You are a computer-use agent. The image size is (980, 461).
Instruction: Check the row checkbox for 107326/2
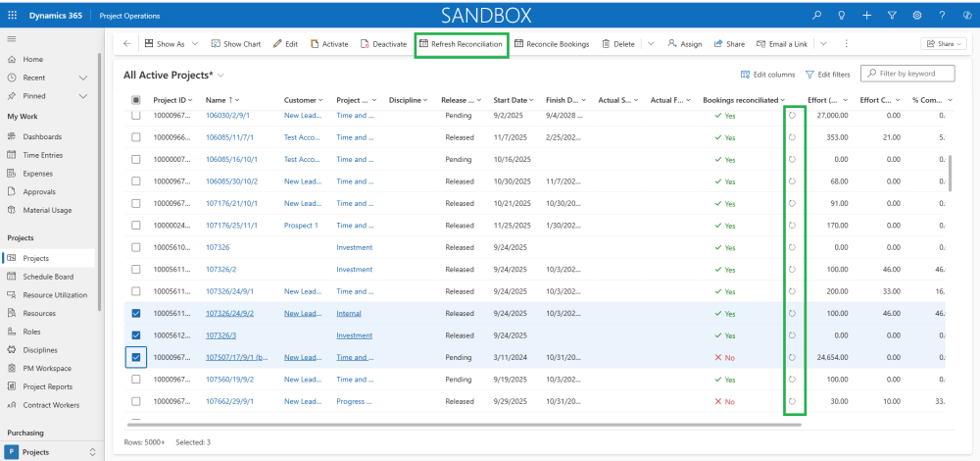coord(135,270)
